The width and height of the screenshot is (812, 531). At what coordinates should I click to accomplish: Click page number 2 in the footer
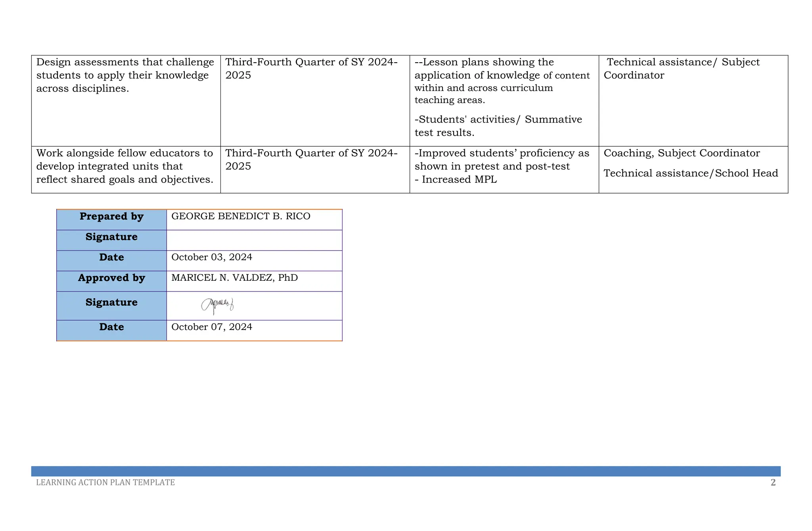(x=773, y=483)
